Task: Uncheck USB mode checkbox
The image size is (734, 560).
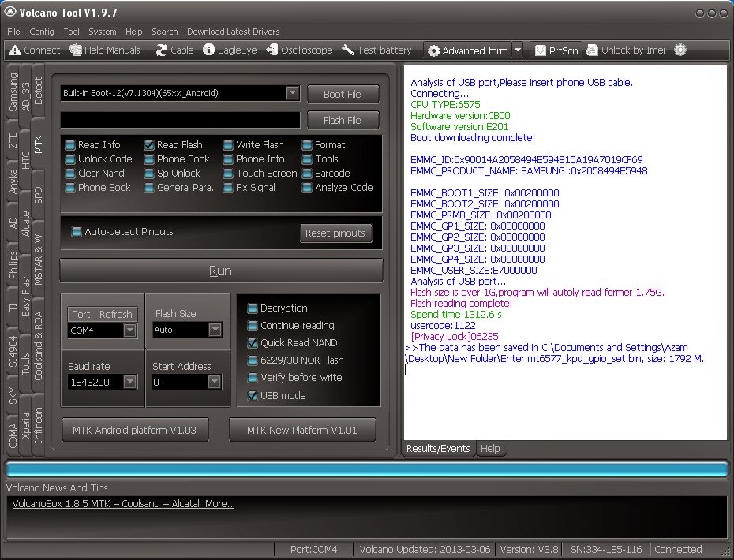Action: tap(253, 396)
